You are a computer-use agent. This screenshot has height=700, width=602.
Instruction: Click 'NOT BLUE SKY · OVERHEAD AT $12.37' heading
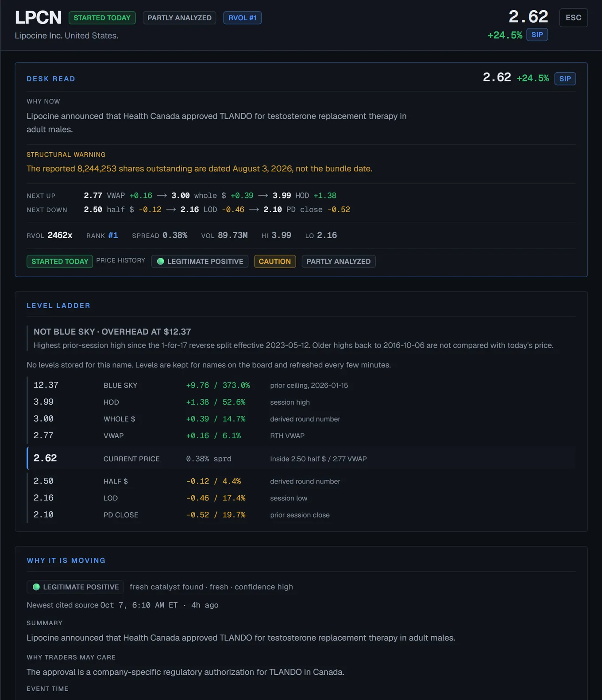112,332
